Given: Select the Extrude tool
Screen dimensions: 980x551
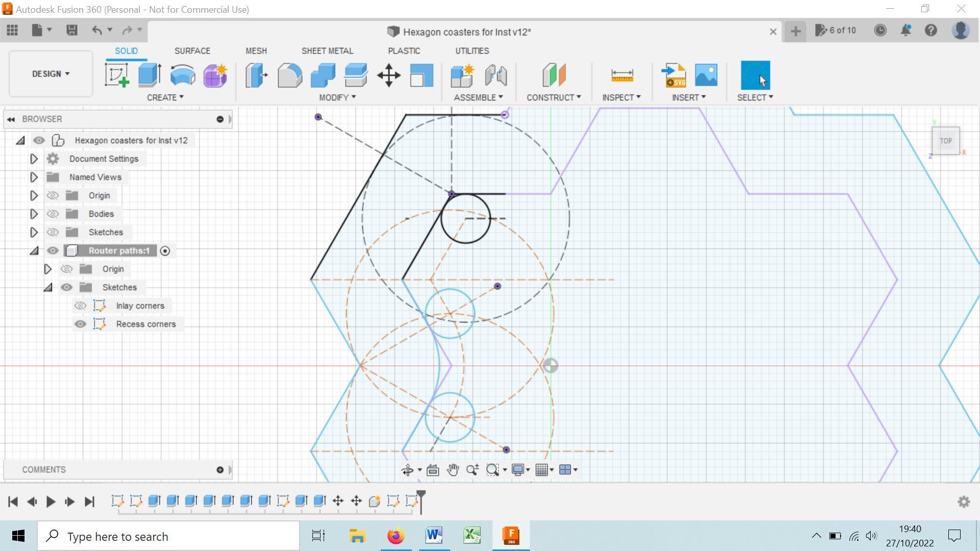Looking at the screenshot, I should pos(148,75).
